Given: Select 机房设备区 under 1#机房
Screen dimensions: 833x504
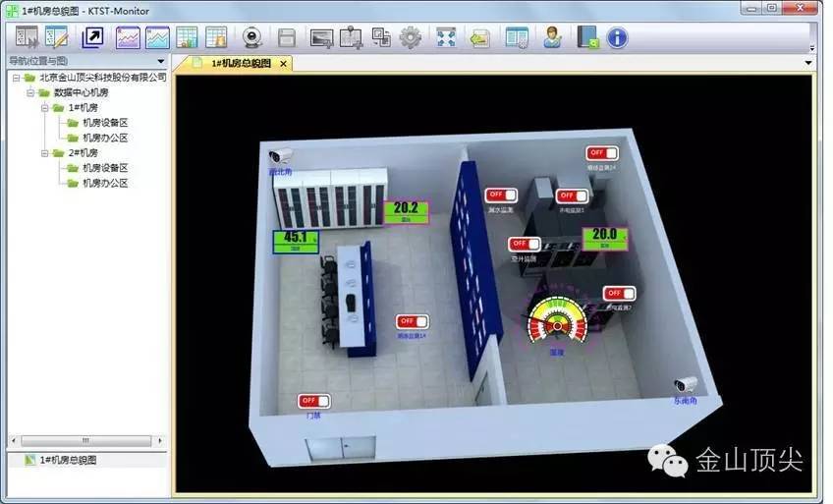Looking at the screenshot, I should tap(105, 123).
